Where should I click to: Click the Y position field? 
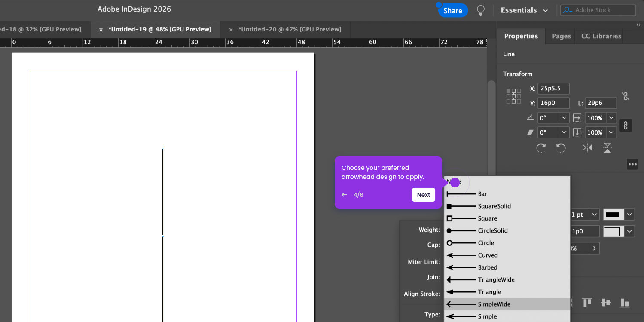coord(553,103)
